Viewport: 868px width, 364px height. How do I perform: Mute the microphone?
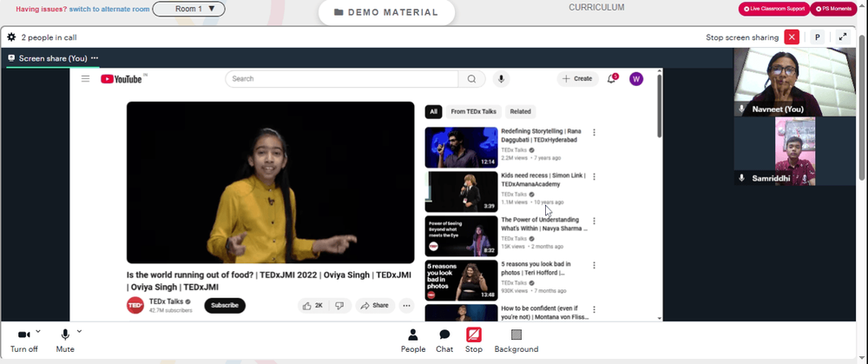(65, 341)
